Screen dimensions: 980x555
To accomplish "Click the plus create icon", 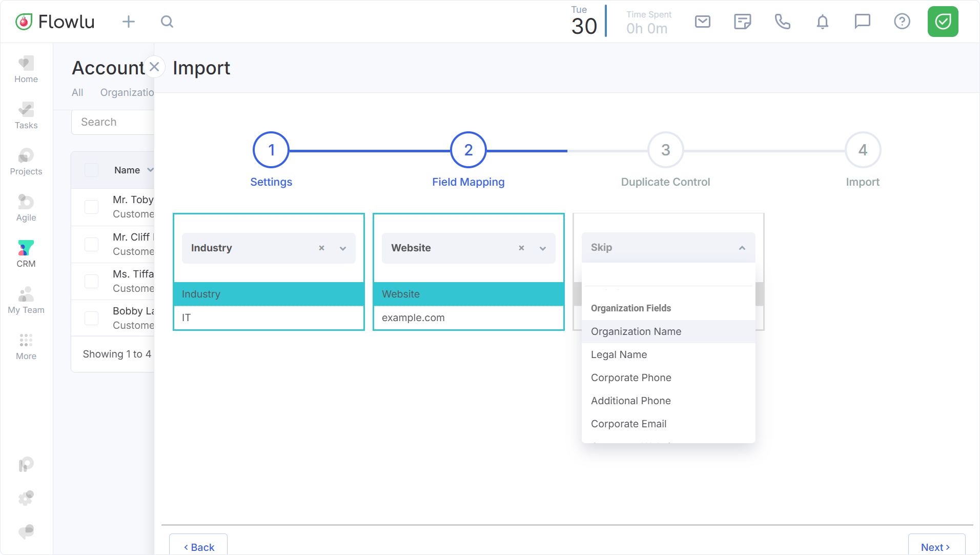I will [x=129, y=22].
